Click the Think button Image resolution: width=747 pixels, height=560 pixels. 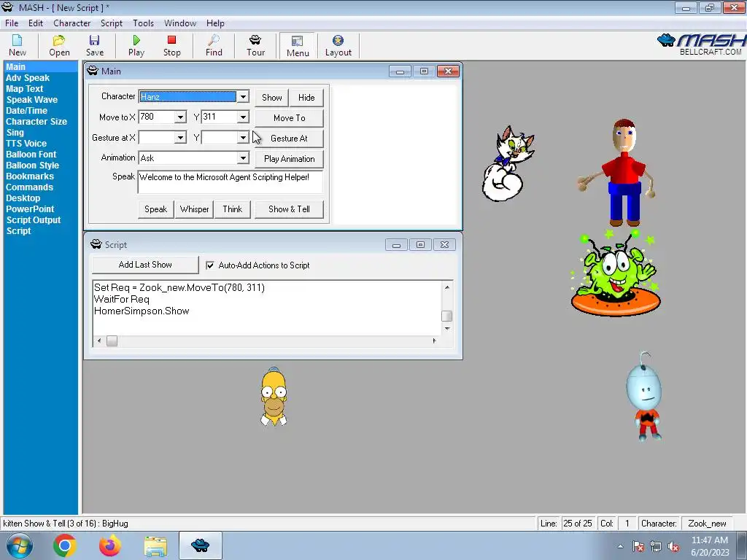coord(233,209)
